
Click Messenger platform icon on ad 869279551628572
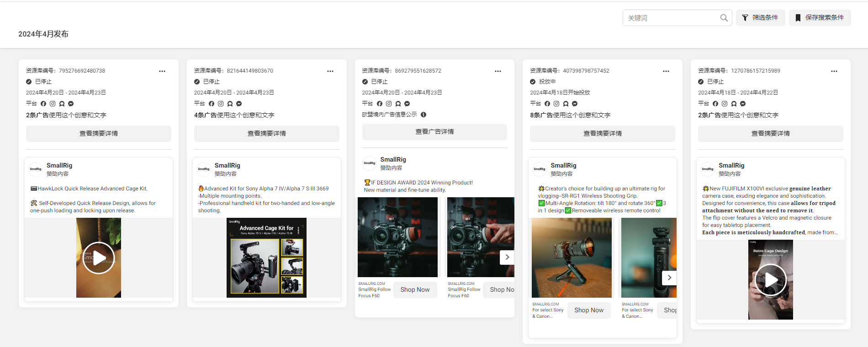pyautogui.click(x=407, y=104)
